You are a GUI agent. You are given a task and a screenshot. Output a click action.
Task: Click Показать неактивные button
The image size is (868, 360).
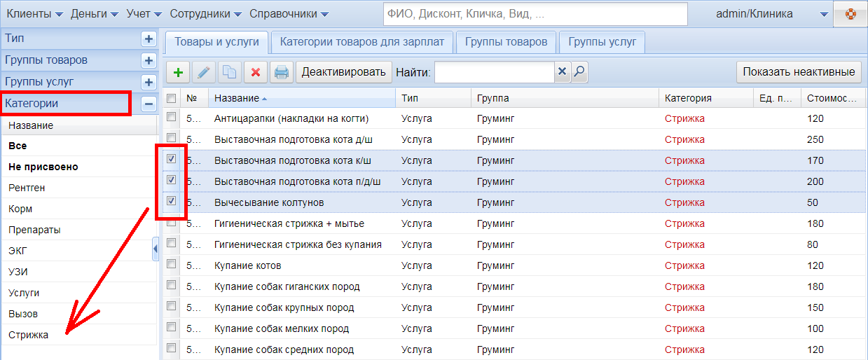pyautogui.click(x=799, y=71)
